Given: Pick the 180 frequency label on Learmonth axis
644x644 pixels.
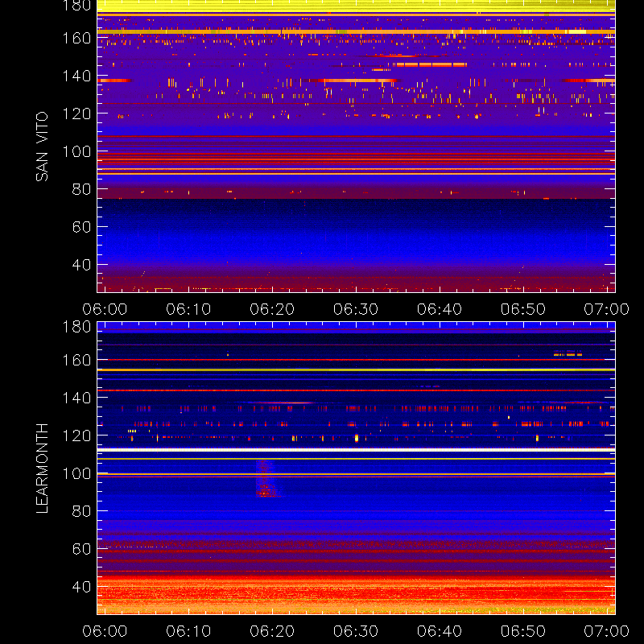Looking at the screenshot, I should coord(76,327).
